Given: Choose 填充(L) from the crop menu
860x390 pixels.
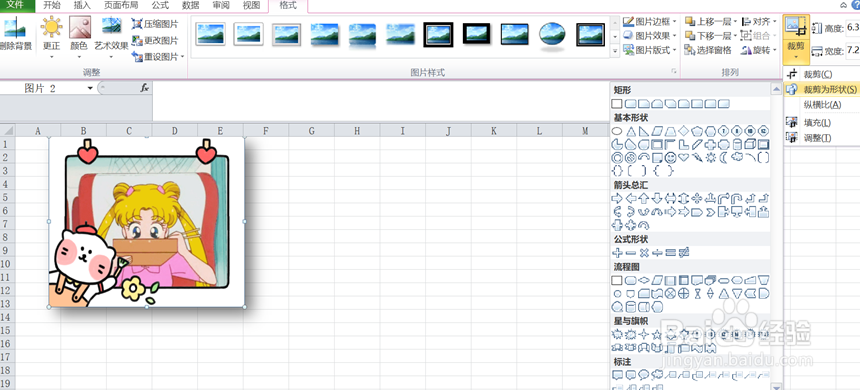Looking at the screenshot, I should tap(817, 122).
